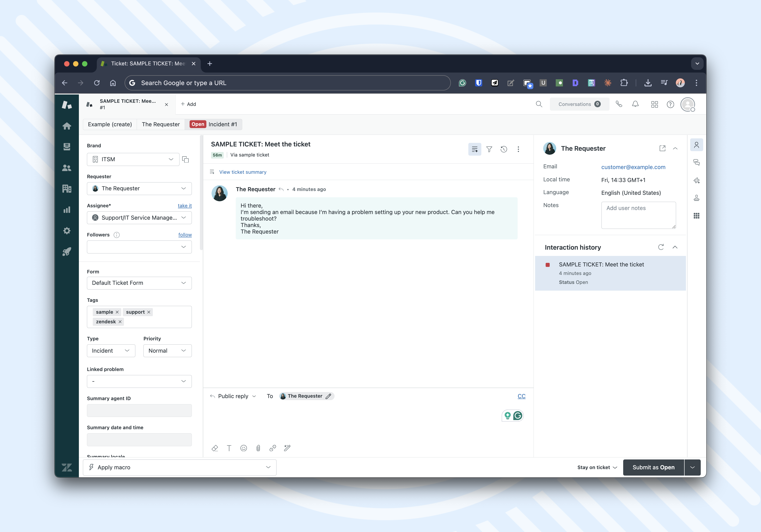Open View ticket summary
761x532 pixels.
tap(243, 172)
